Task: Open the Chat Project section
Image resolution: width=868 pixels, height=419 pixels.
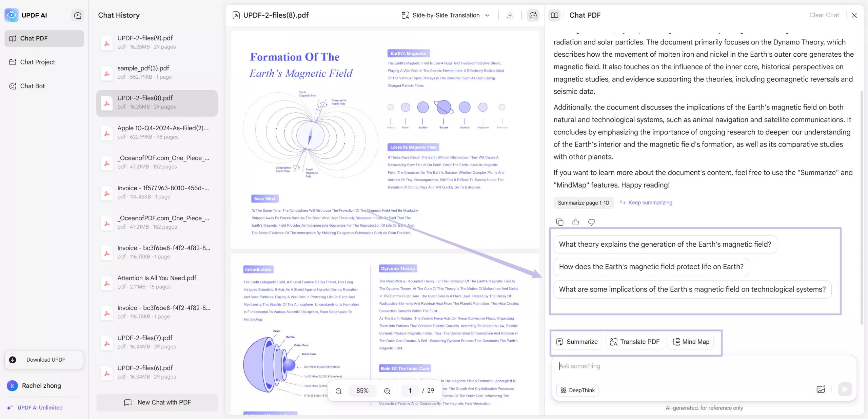Action: point(37,62)
